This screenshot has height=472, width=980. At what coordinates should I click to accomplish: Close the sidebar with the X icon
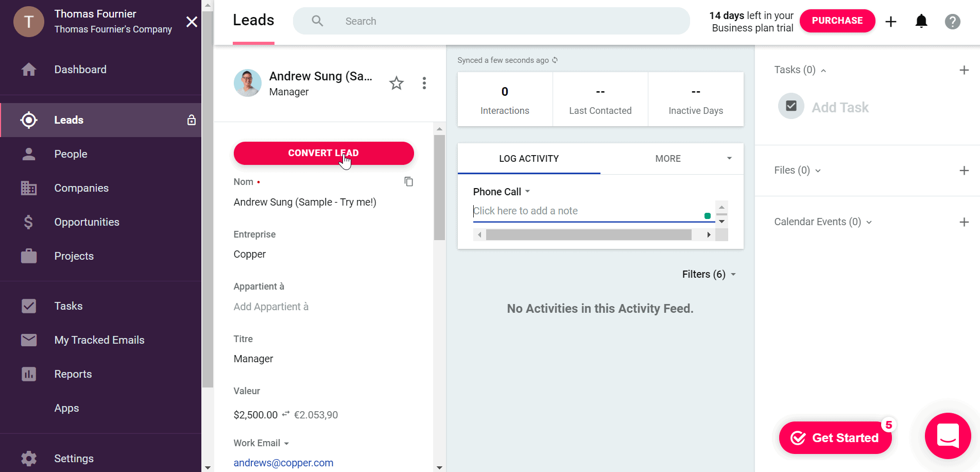192,22
